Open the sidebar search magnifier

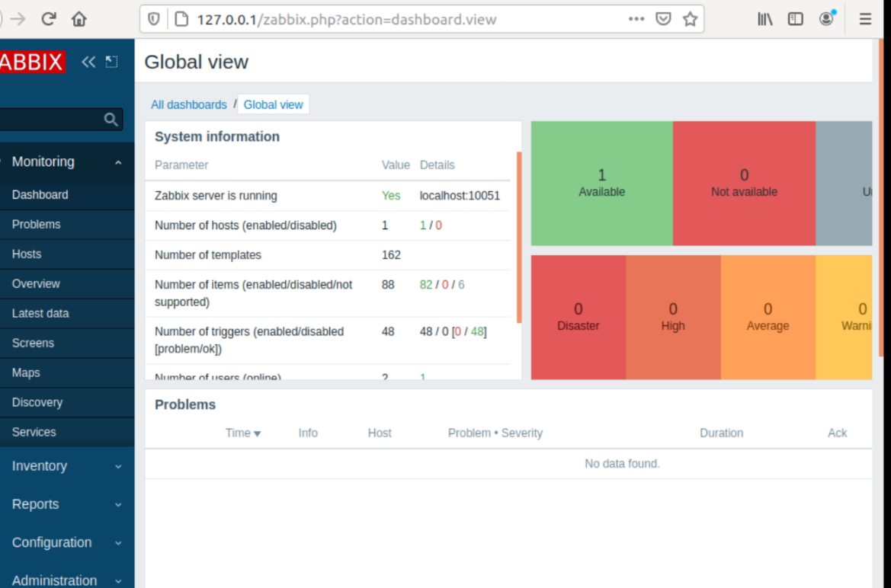click(x=111, y=119)
